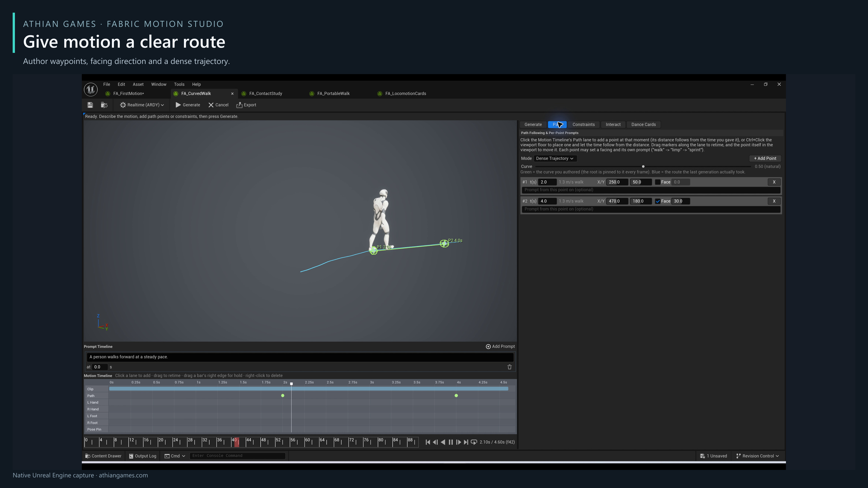Open the Content Drawer
The image size is (868, 488).
point(104,456)
